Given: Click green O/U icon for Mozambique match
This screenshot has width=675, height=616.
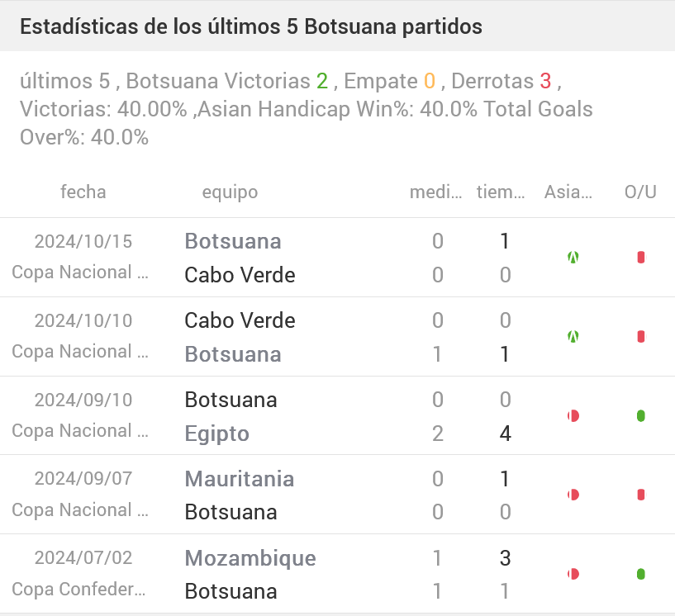Looking at the screenshot, I should point(641,574).
